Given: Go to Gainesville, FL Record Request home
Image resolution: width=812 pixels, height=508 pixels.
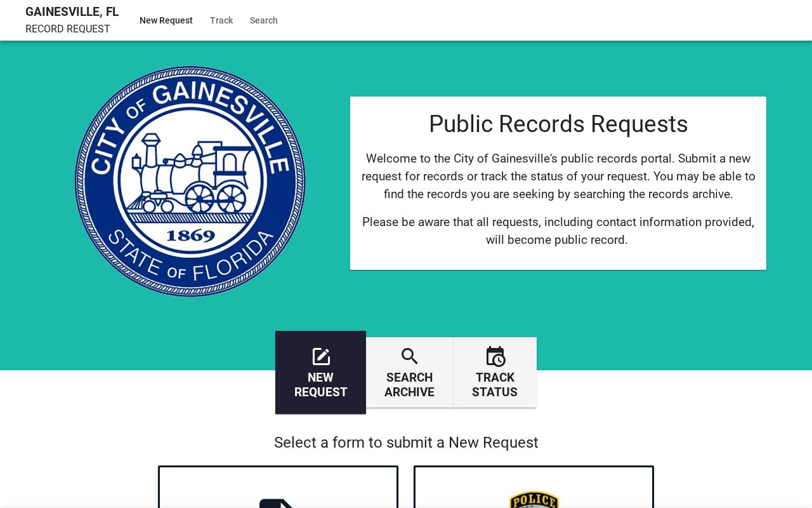Looking at the screenshot, I should click(72, 20).
